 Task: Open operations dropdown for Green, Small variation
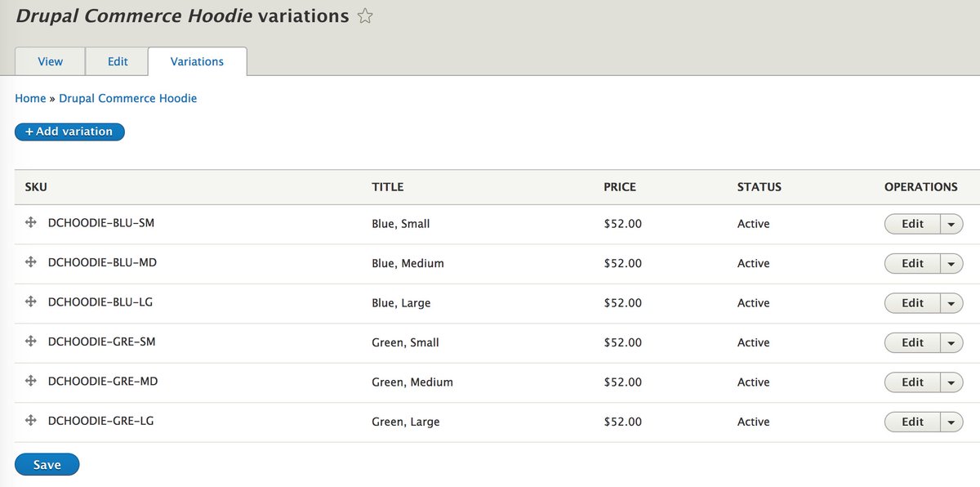tap(951, 342)
